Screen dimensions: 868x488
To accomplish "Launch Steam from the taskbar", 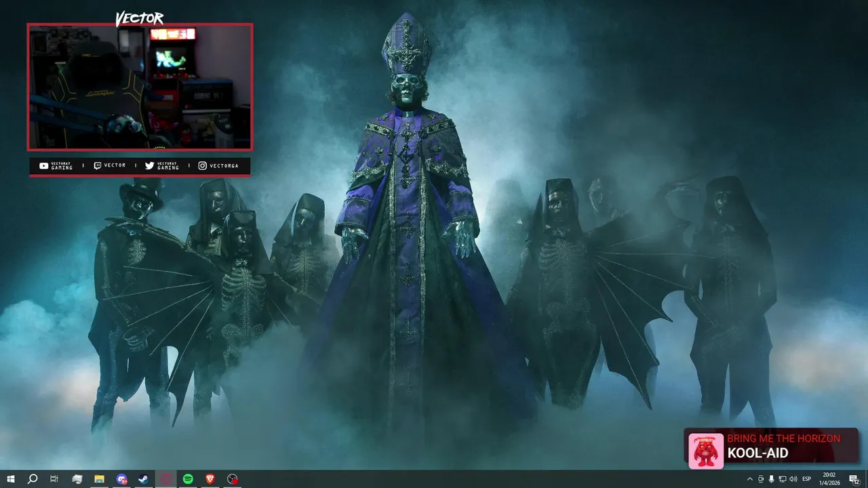I will 144,479.
